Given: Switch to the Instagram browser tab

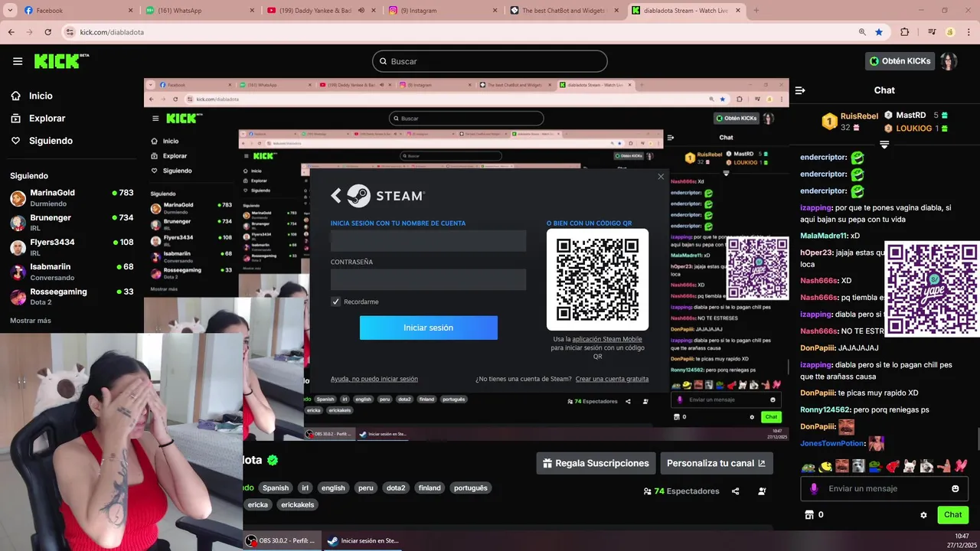Looking at the screenshot, I should [444, 11].
